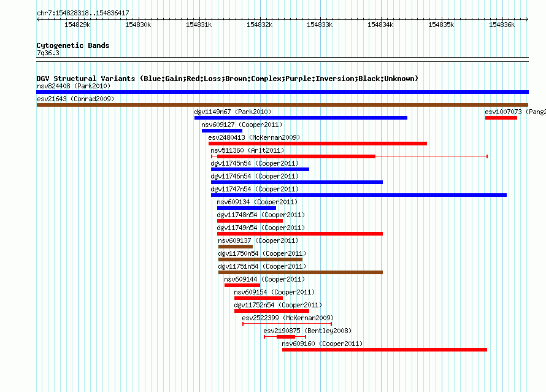Open the dgv1149n67 (Park2010) label
The width and height of the screenshot is (546, 392).
click(233, 112)
